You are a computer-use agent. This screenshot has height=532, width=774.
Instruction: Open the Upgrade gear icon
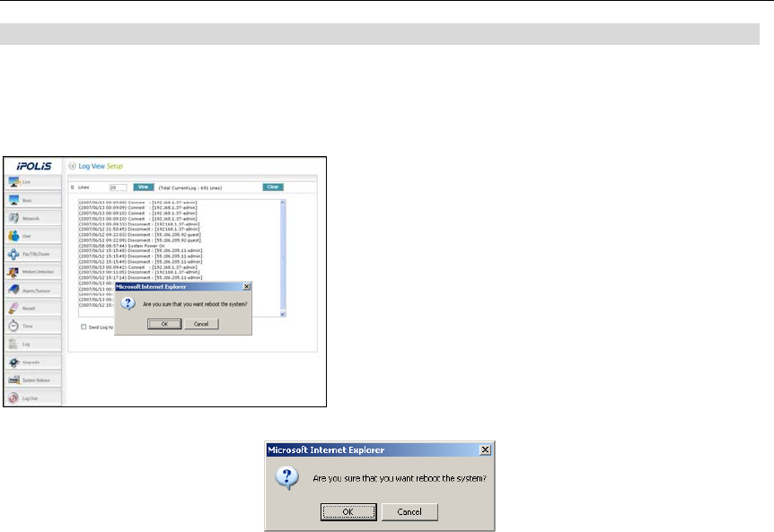pyautogui.click(x=13, y=362)
